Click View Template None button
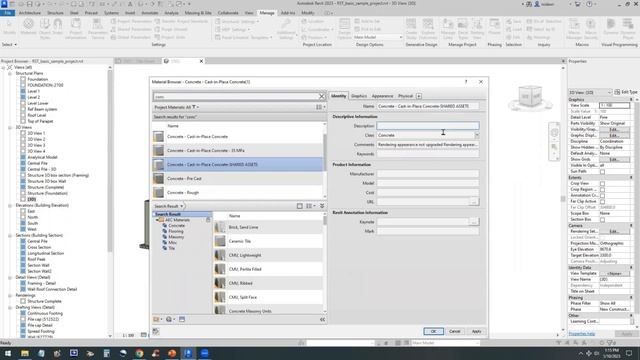 (614, 273)
